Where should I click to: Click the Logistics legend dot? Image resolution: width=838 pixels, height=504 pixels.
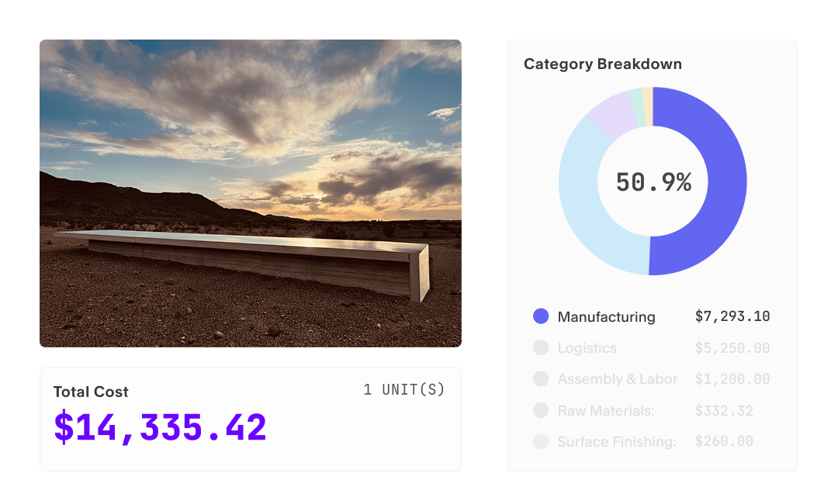pyautogui.click(x=541, y=348)
